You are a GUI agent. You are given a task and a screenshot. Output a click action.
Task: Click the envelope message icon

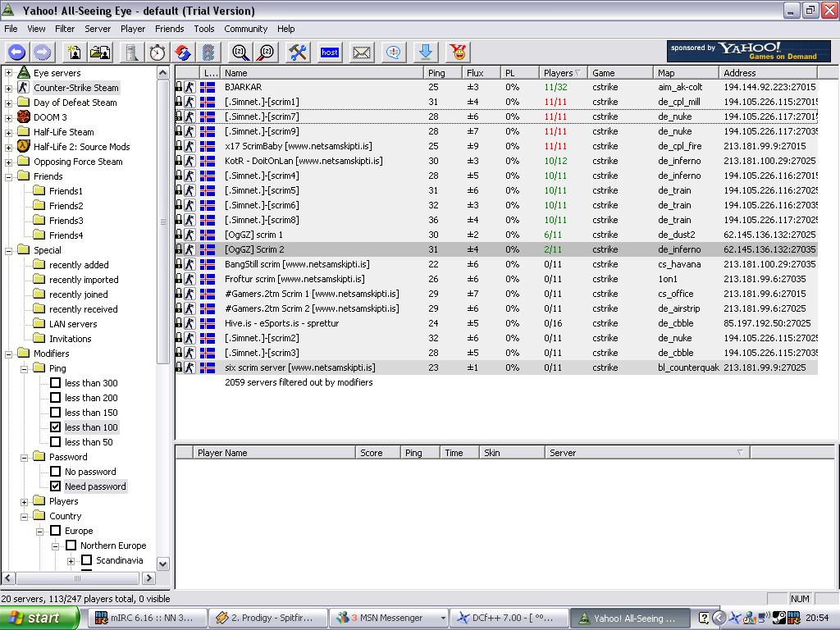click(362, 52)
